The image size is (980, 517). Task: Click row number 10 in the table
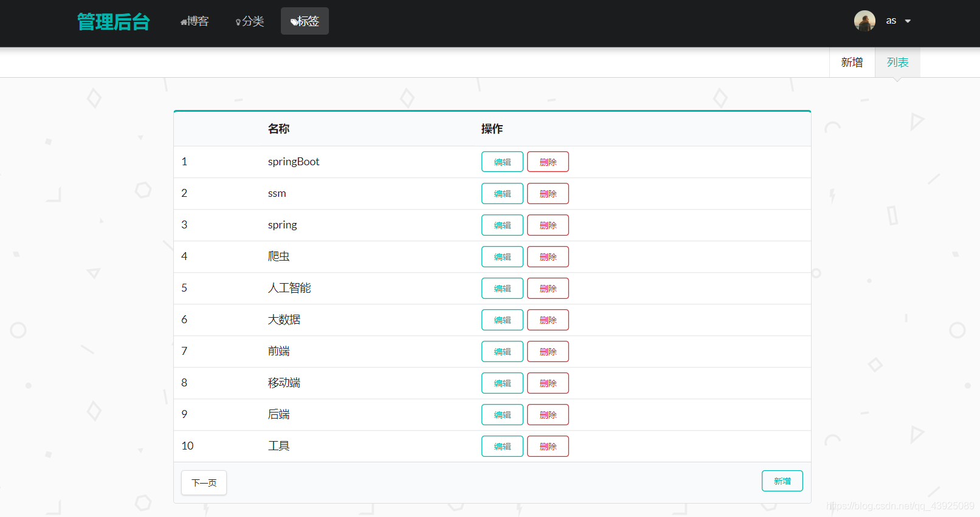187,446
